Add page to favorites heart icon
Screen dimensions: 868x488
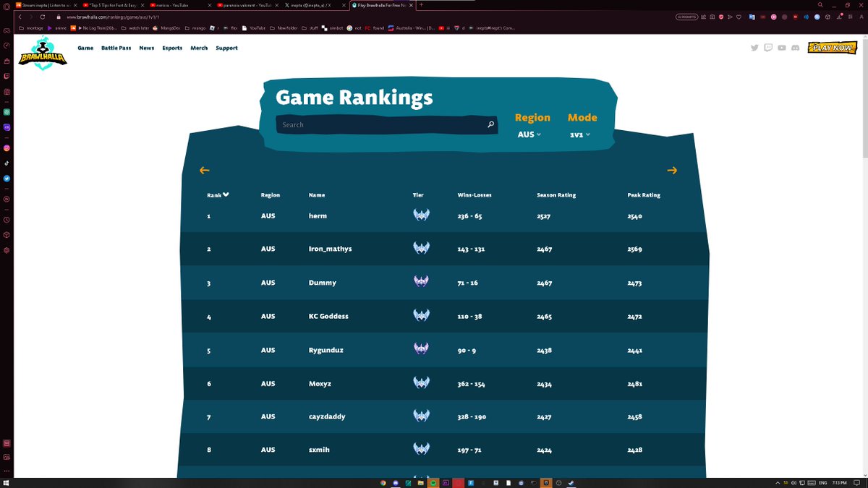(739, 17)
